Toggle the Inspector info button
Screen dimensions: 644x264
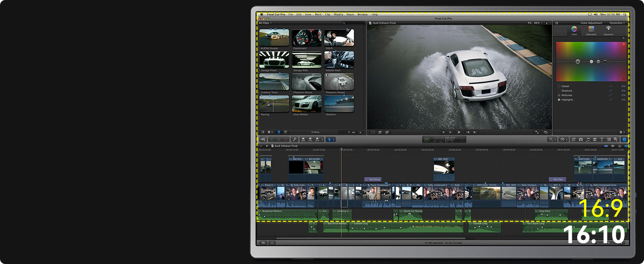point(624,139)
